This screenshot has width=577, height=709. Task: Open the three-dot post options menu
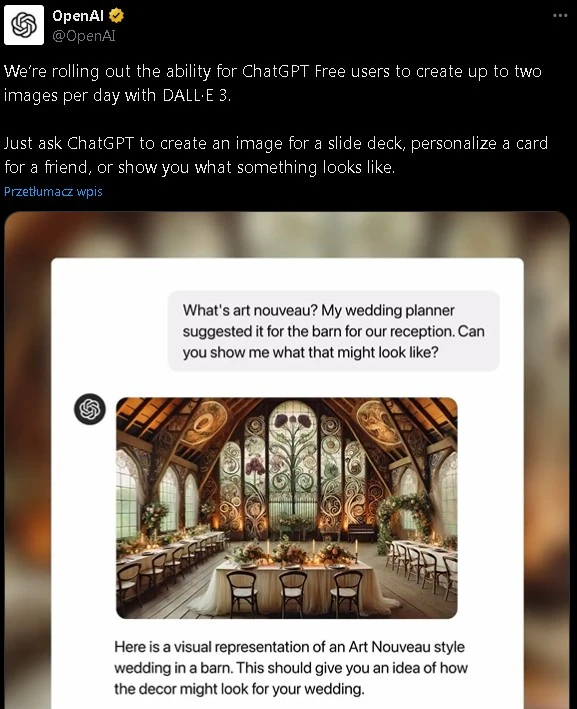tap(560, 16)
